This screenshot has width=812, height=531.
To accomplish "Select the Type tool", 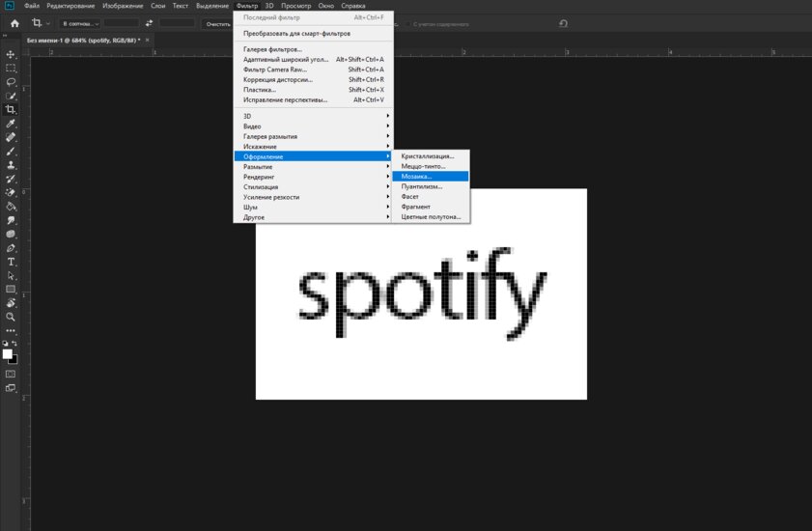I will pyautogui.click(x=11, y=262).
